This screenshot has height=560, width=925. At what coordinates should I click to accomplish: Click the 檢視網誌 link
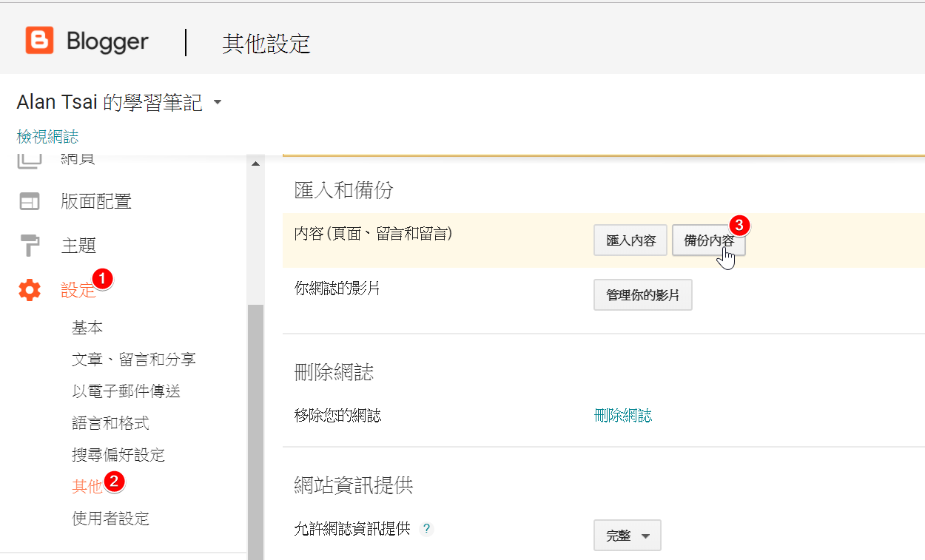pos(47,137)
